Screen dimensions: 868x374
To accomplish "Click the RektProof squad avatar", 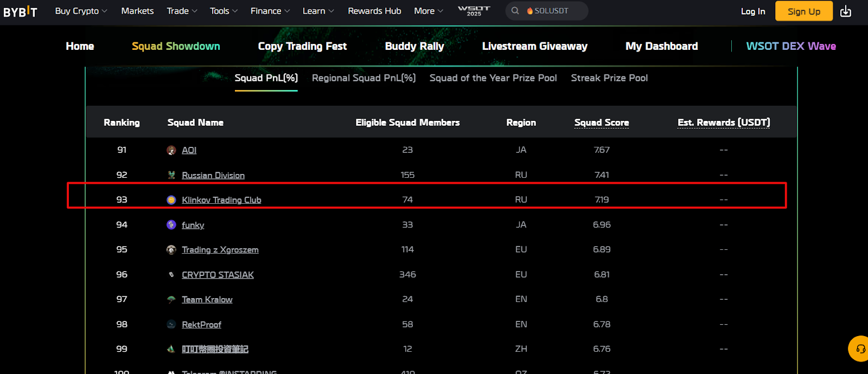I will 171,325.
